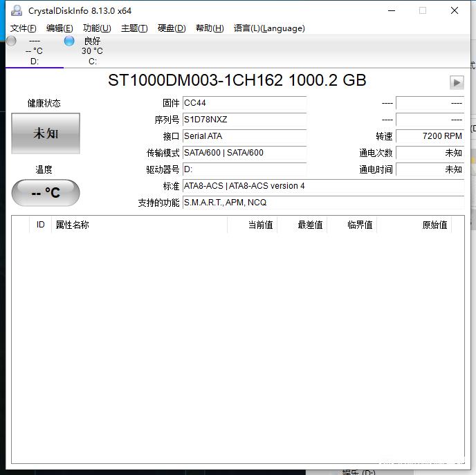The image size is (476, 475).
Task: Click the 通电时间 value field
Action: click(430, 169)
